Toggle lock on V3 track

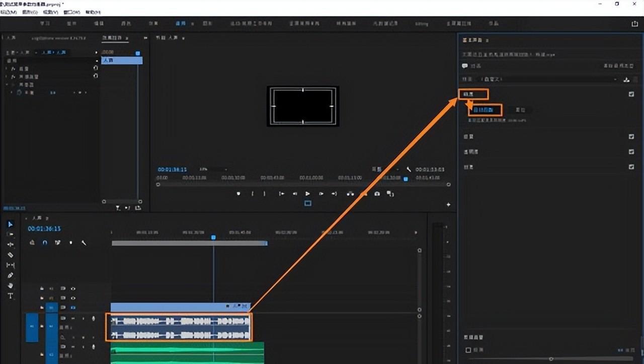click(42, 289)
